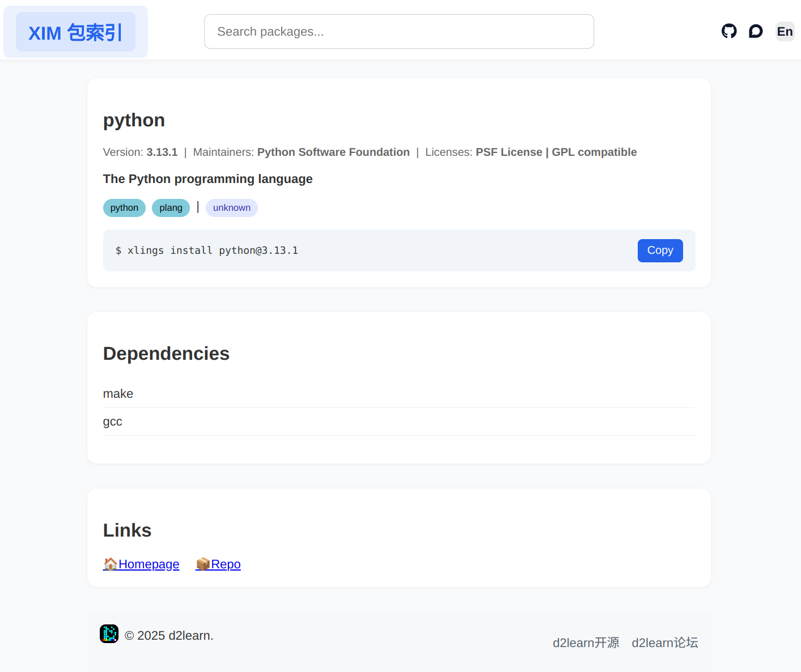The width and height of the screenshot is (801, 672).
Task: Open d2learn开源 footer link
Action: click(x=586, y=643)
